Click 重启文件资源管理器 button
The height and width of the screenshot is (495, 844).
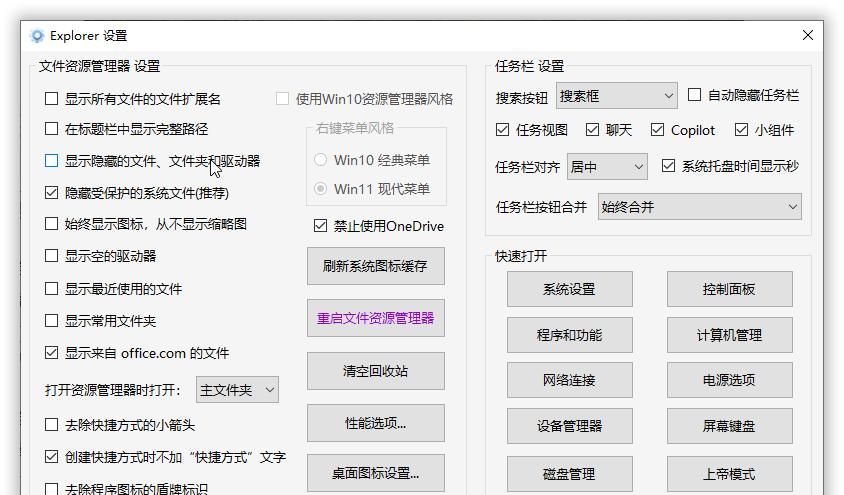pos(376,318)
